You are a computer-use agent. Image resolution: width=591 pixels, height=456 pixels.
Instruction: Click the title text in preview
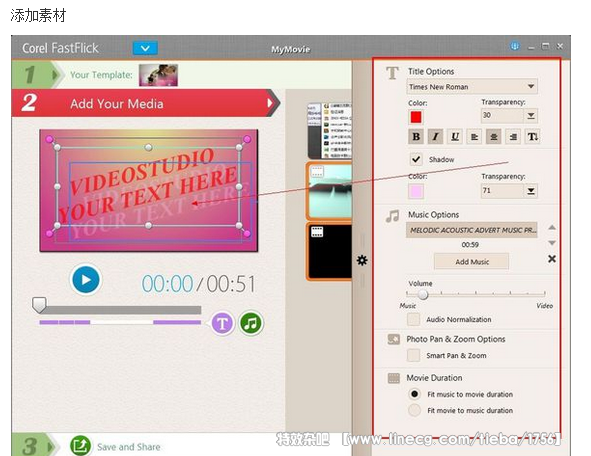[x=149, y=186]
